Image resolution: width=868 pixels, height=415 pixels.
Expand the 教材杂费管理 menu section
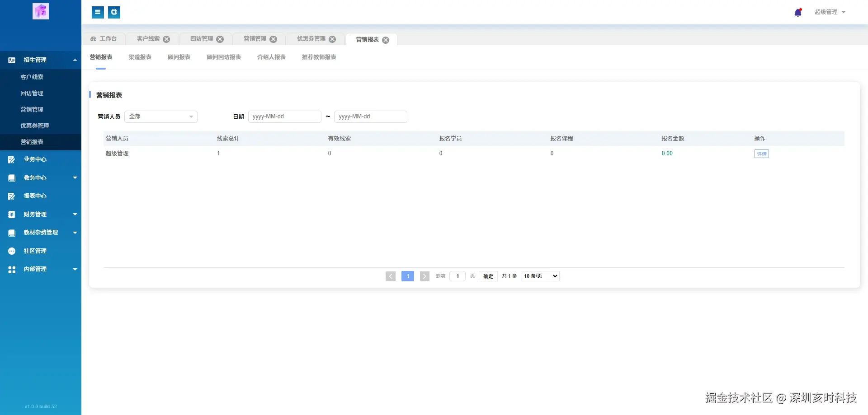75,233
